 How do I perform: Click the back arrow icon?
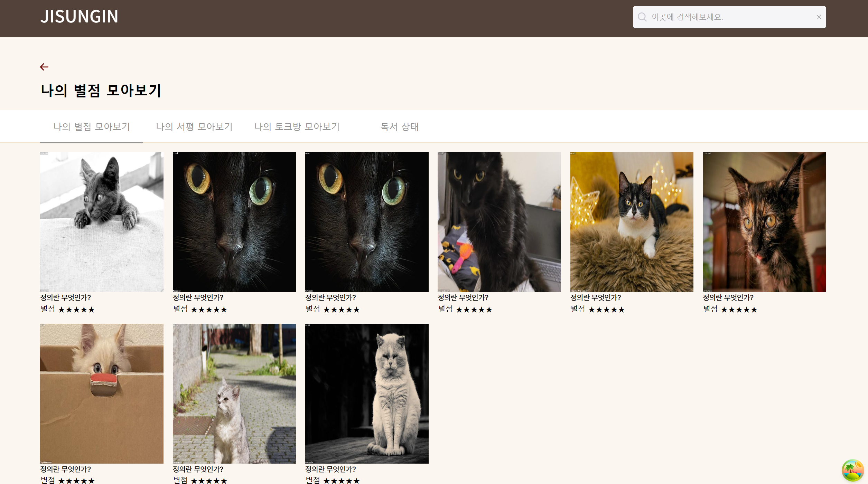click(44, 67)
